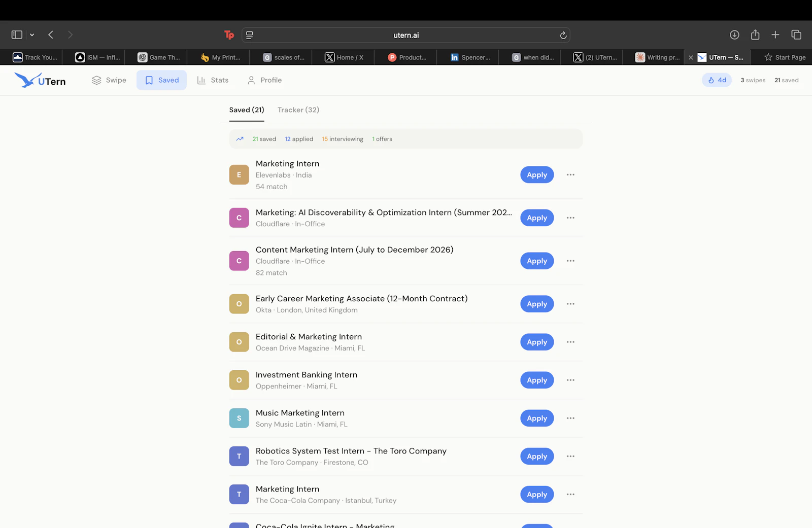Apply to Music Marketing Intern

point(537,418)
